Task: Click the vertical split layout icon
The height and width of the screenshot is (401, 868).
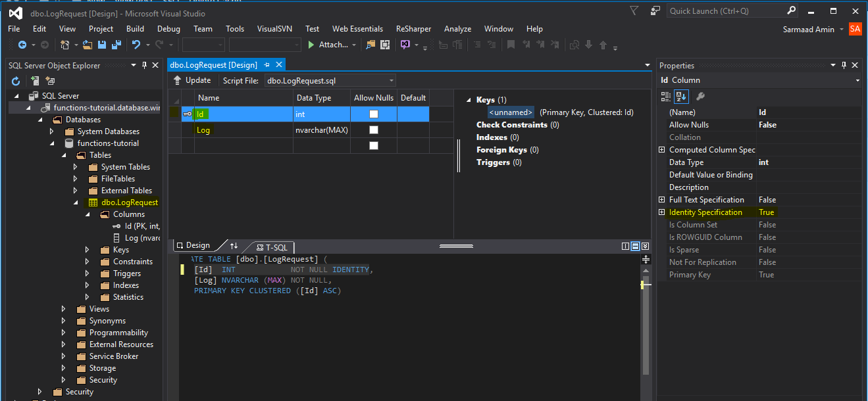Action: (x=625, y=246)
